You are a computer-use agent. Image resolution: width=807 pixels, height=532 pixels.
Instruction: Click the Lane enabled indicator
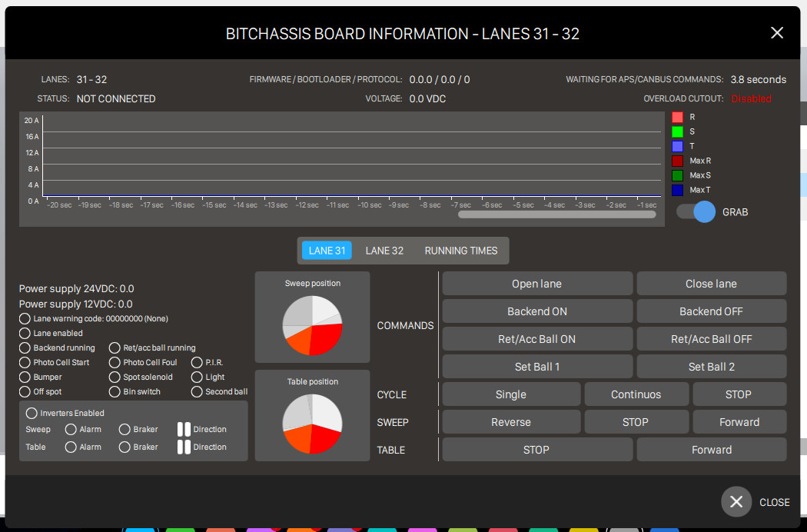[25, 333]
